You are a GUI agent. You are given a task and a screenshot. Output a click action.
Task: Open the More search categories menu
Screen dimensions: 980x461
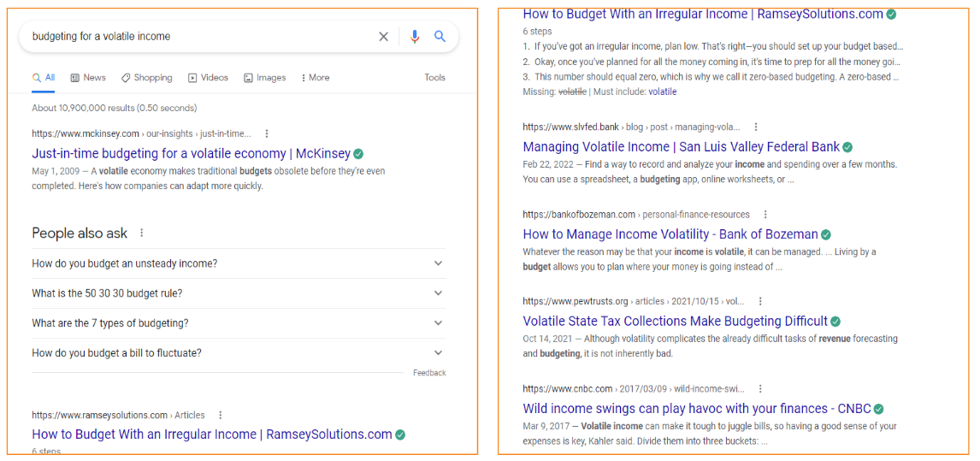(x=315, y=78)
